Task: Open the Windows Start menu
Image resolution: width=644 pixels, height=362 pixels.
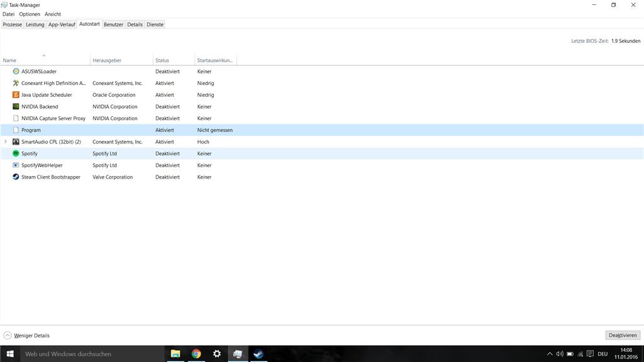Action: [10, 354]
